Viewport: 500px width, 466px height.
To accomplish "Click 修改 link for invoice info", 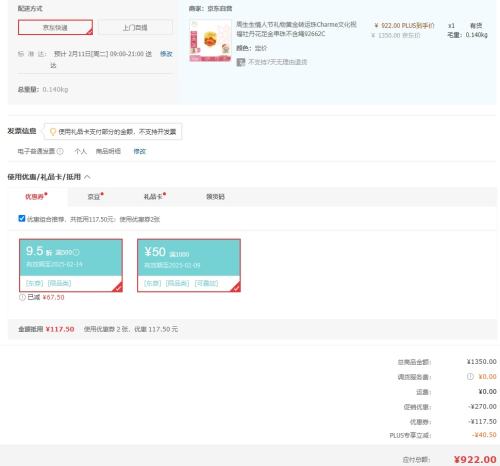I will 140,151.
